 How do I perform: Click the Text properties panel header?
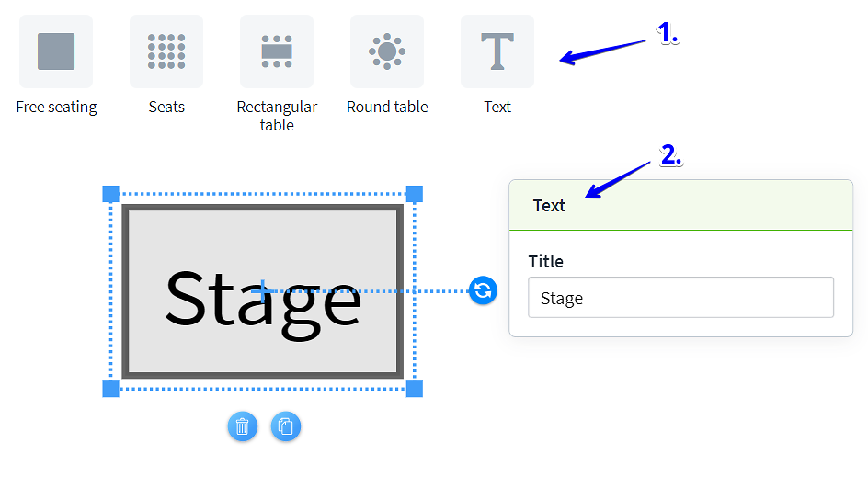click(x=680, y=206)
